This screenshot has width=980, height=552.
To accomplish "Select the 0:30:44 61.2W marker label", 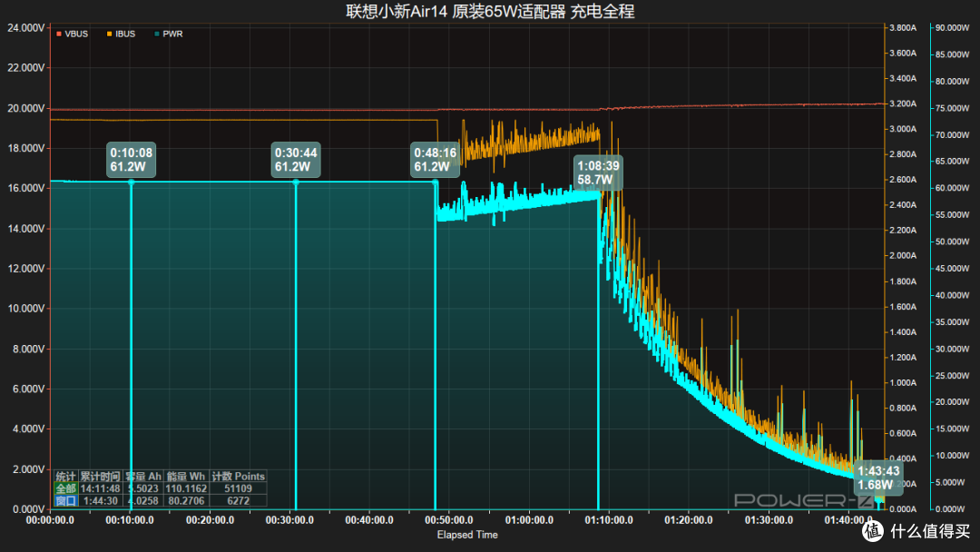I will (296, 160).
